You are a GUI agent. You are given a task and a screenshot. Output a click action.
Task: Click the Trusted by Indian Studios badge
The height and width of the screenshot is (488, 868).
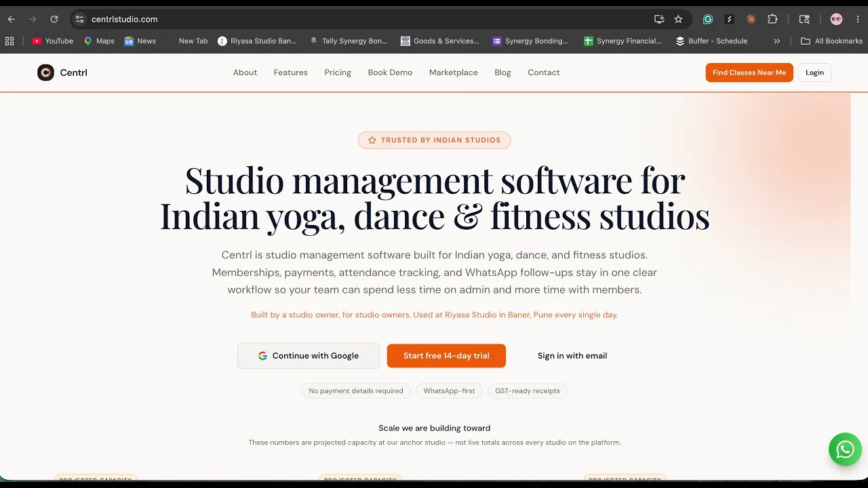pos(434,140)
